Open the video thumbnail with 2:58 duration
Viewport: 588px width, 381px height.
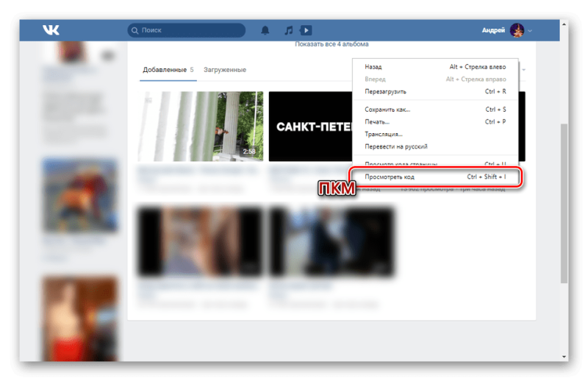pos(201,127)
